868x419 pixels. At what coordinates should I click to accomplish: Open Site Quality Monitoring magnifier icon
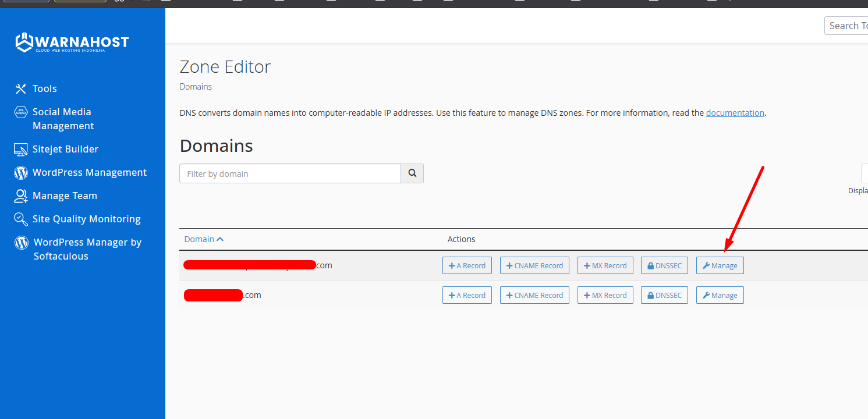pos(20,219)
